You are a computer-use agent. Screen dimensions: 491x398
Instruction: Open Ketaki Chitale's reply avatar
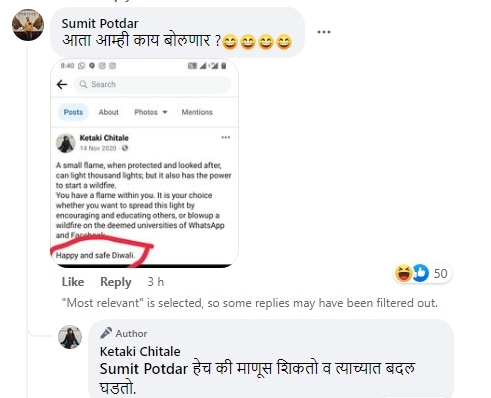(x=70, y=337)
